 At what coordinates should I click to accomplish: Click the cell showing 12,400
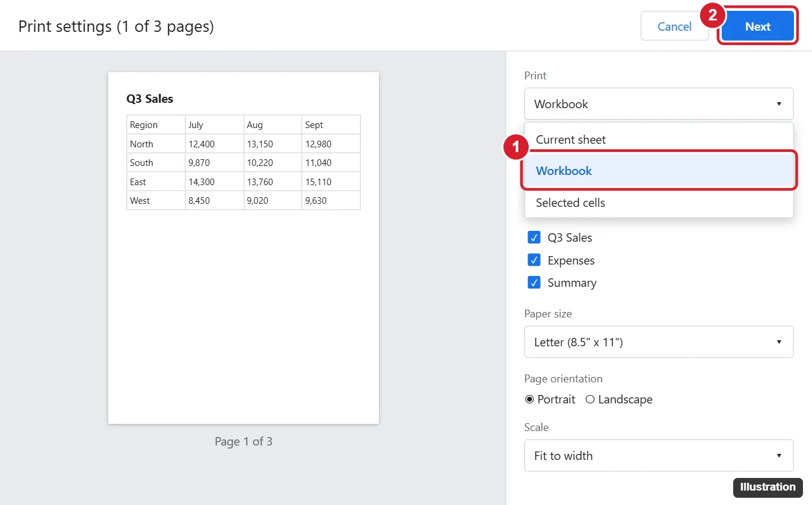(x=214, y=144)
